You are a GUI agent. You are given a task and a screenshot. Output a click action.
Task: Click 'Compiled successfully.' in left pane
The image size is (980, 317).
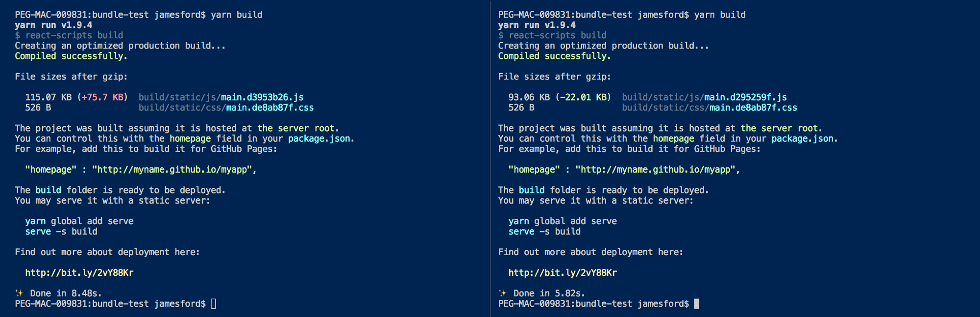pos(71,56)
